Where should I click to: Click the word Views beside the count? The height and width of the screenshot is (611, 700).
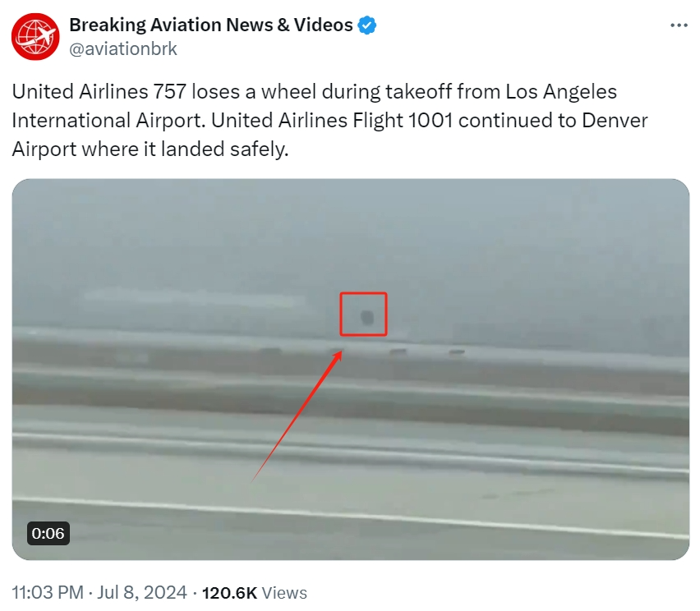coord(284,593)
